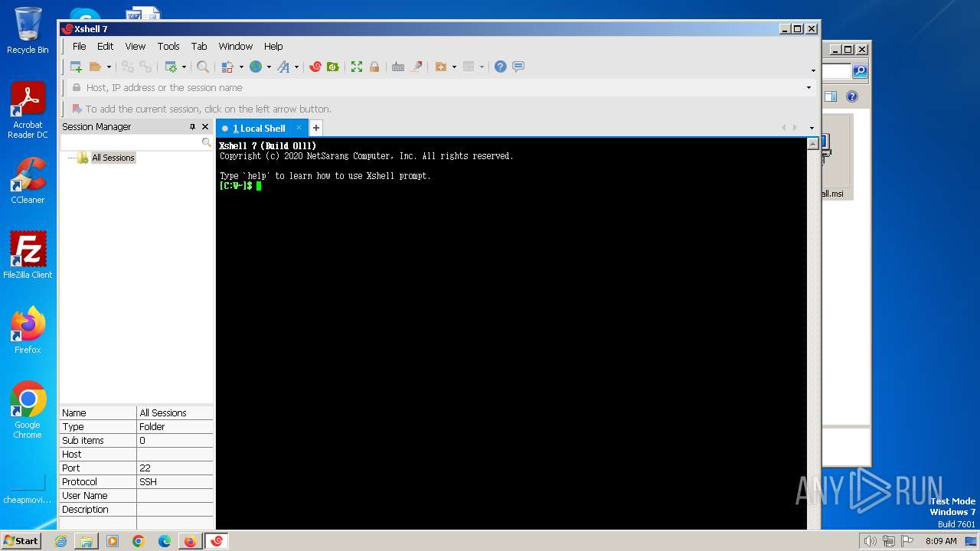Screen dimensions: 980x551
Task: Click the Session Manager search field
Action: 130,142
